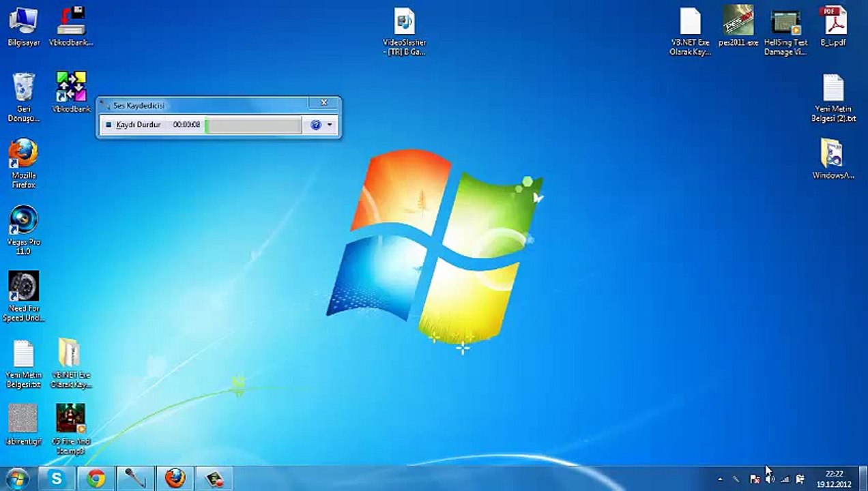Open the clock showing 22:22
The width and height of the screenshot is (868, 491).
pos(833,479)
